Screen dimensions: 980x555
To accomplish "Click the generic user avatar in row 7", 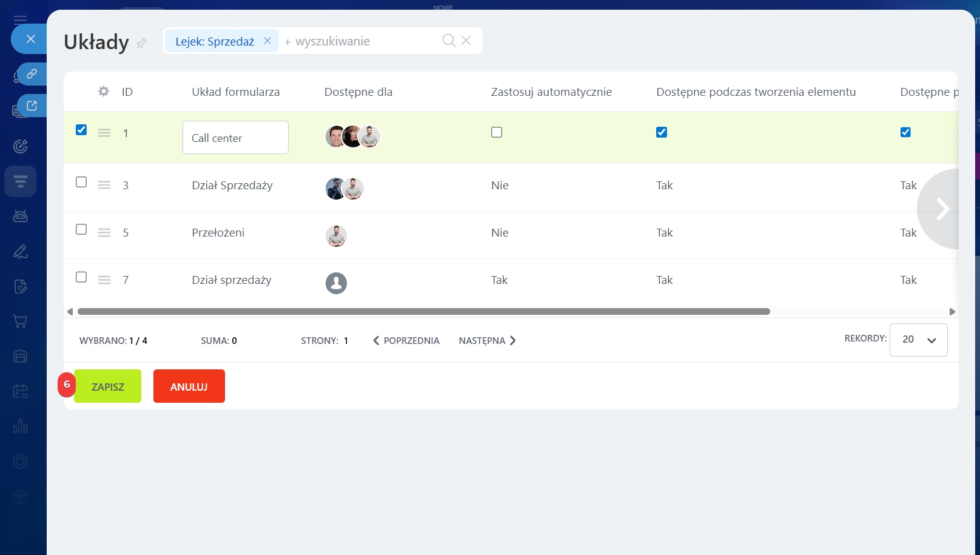I will [x=336, y=283].
